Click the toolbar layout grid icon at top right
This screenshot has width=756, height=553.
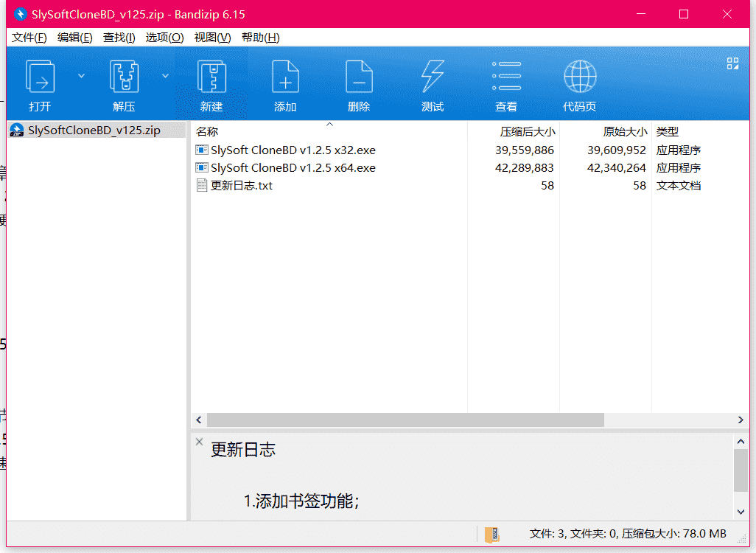[x=733, y=63]
